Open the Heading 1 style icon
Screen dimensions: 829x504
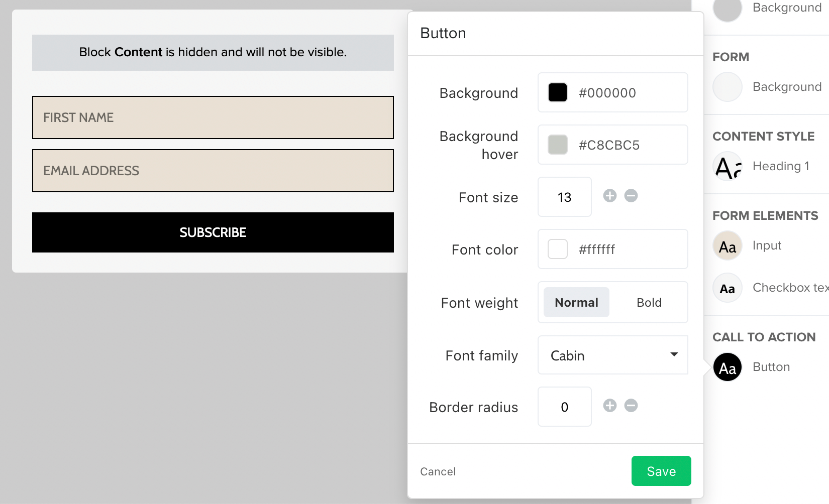click(x=728, y=167)
